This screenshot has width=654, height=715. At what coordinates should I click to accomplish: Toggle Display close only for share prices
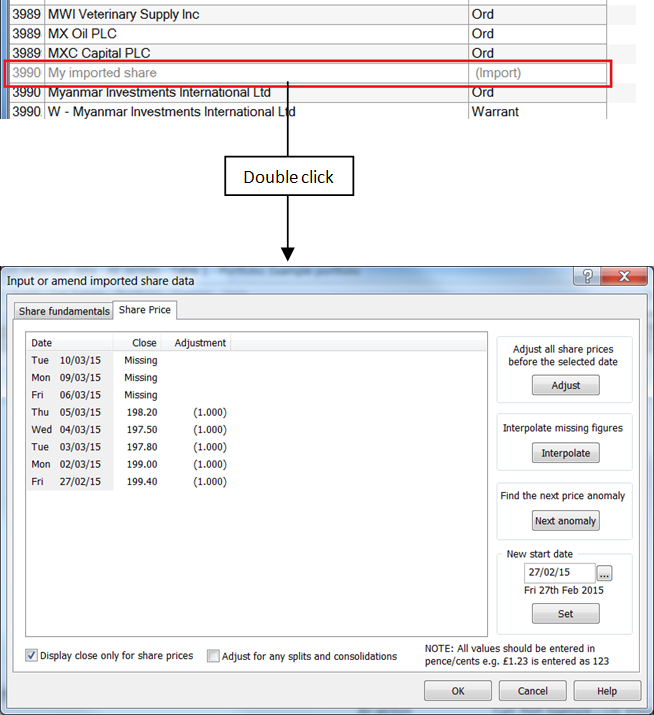point(32,656)
